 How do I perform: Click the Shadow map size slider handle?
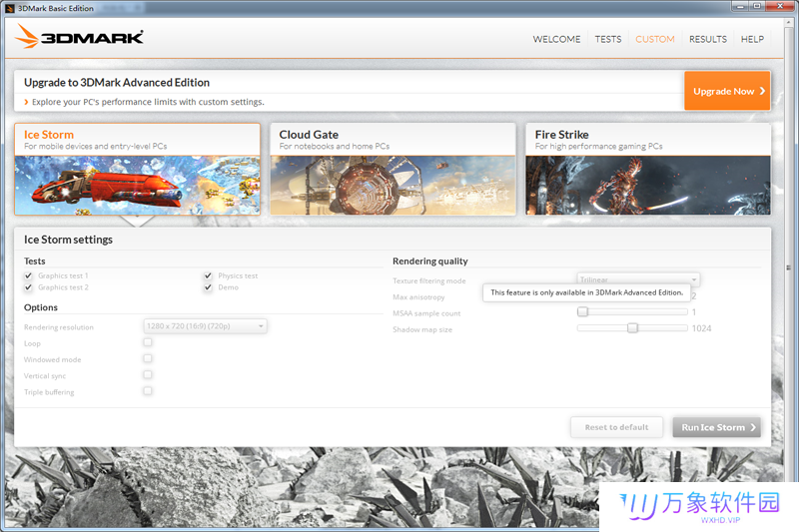tap(632, 327)
